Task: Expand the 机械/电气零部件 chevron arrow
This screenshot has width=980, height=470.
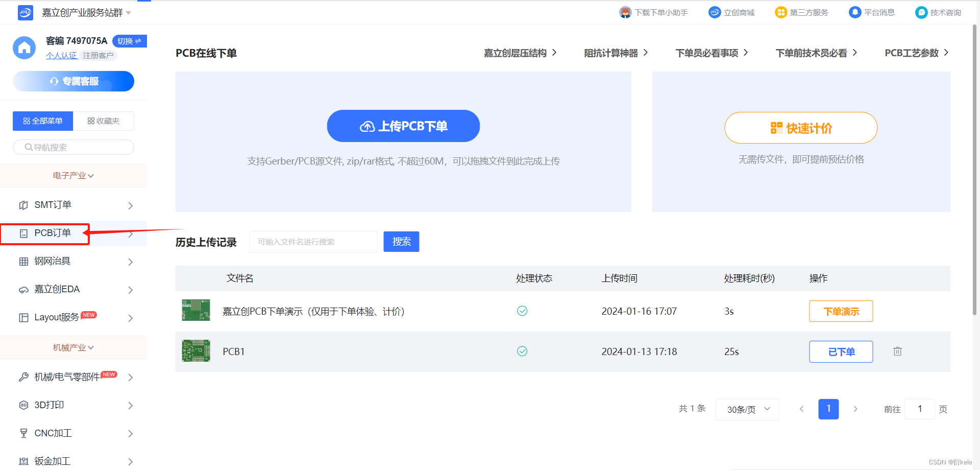Action: click(131, 378)
